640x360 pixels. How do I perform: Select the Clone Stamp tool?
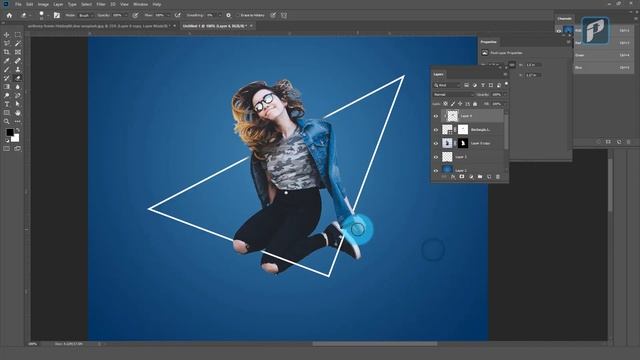18,69
